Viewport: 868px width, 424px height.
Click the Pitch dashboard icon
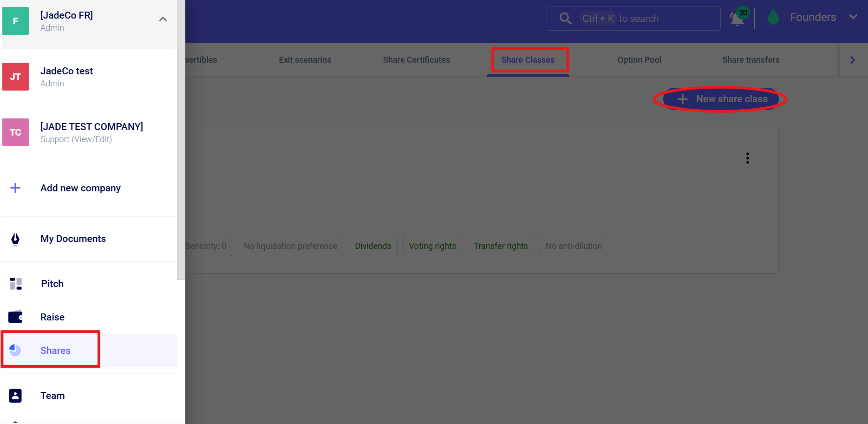pyautogui.click(x=16, y=284)
